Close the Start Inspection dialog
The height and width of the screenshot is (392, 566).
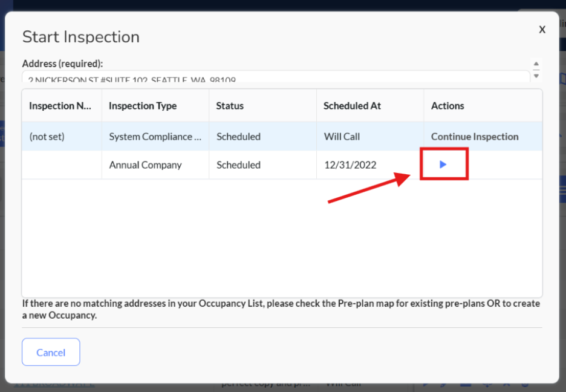542,29
